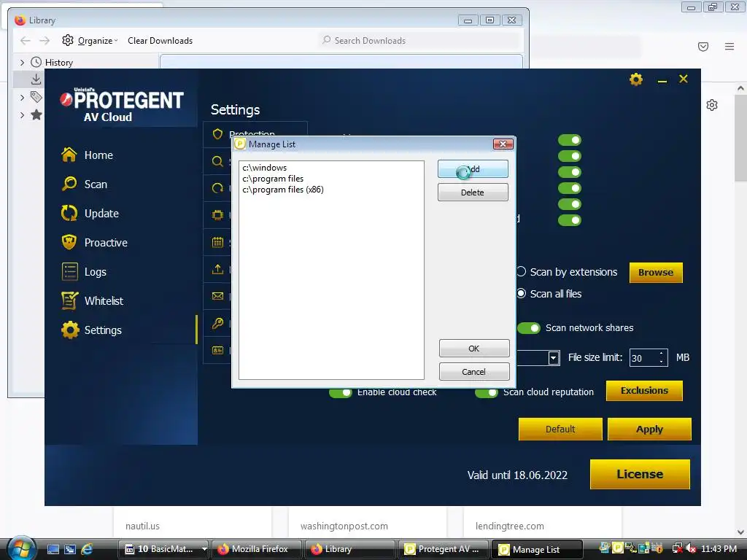The height and width of the screenshot is (560, 747).
Task: Click the Windows Start orb
Action: 20,548
